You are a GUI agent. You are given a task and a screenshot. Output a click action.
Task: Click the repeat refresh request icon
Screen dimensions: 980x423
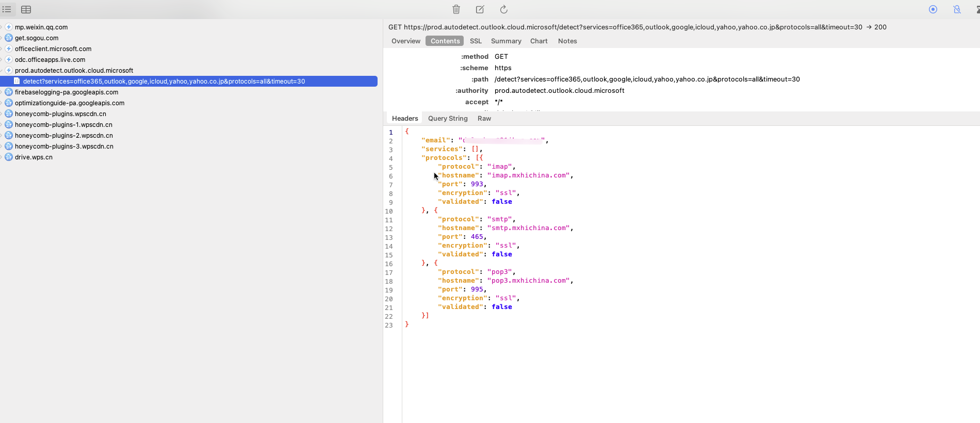504,9
